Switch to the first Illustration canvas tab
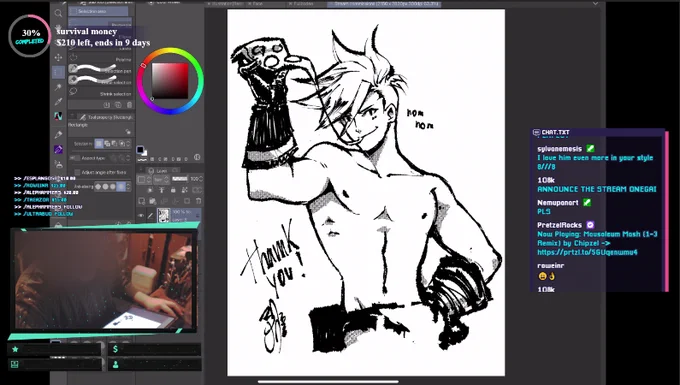The image size is (680, 385). pos(226,4)
